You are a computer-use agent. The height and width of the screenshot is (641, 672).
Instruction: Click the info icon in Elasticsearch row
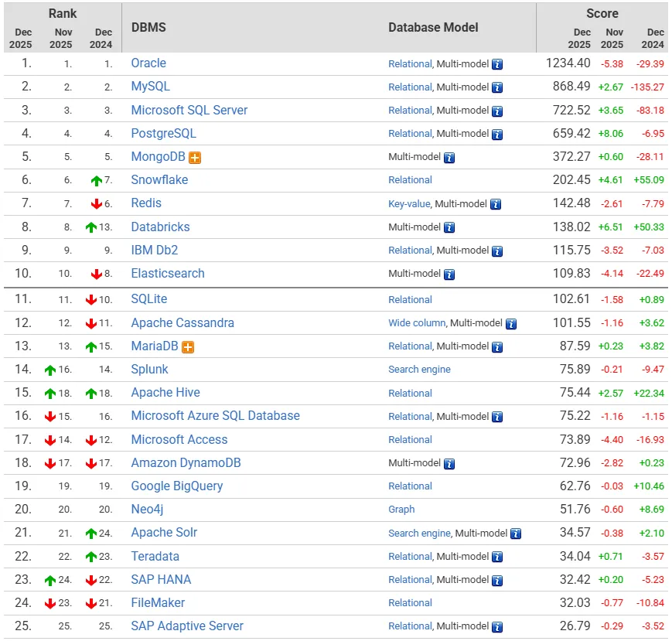(449, 274)
